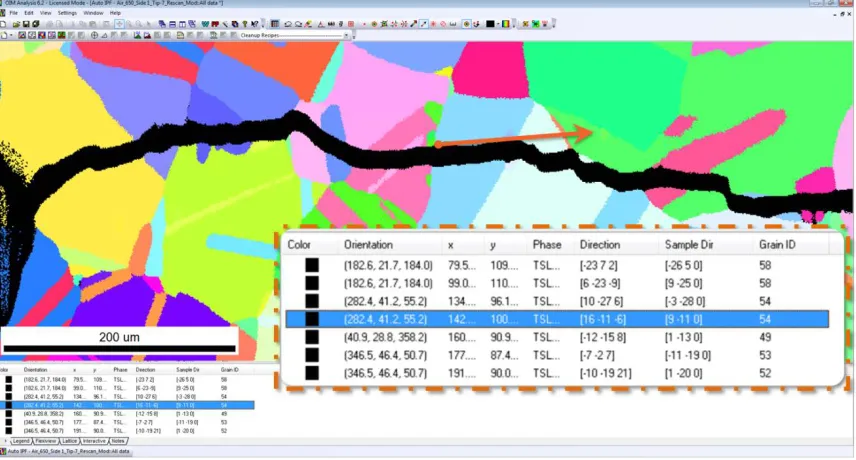Click black color square of first bottom list row
This screenshot has height=460, width=856.
[x=8, y=379]
